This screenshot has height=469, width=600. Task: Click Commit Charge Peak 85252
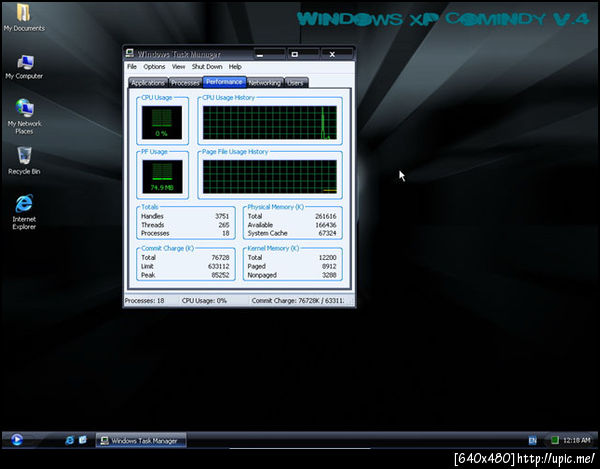tap(220, 275)
